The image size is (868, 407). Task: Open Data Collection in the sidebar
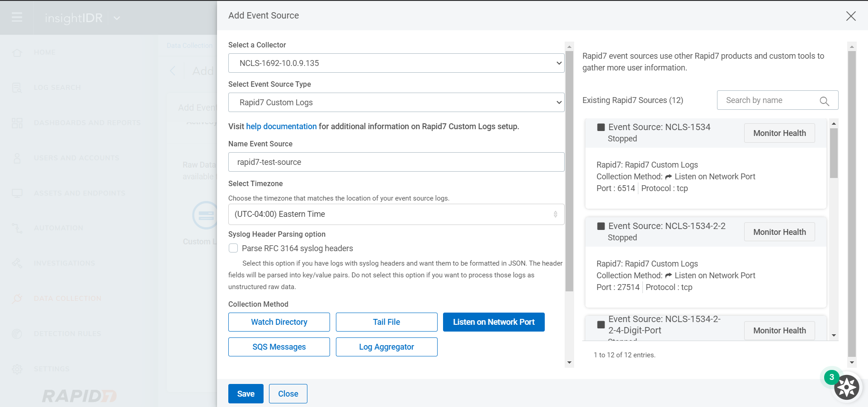point(68,299)
